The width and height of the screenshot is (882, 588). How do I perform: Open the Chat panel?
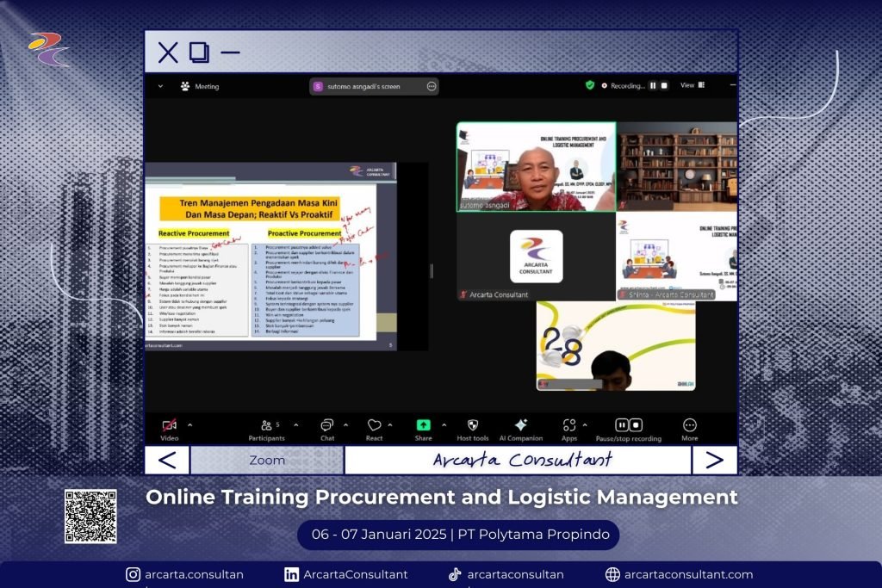coord(327,426)
